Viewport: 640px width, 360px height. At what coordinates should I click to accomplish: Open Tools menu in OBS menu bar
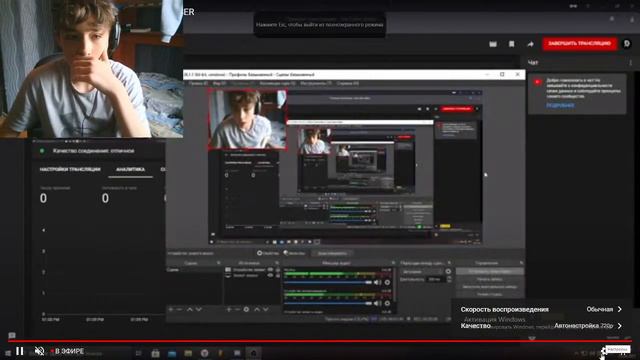pyautogui.click(x=316, y=83)
